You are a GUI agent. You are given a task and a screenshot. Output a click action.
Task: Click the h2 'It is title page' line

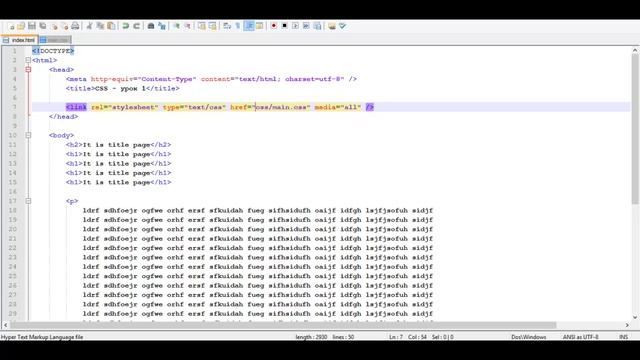tap(118, 144)
